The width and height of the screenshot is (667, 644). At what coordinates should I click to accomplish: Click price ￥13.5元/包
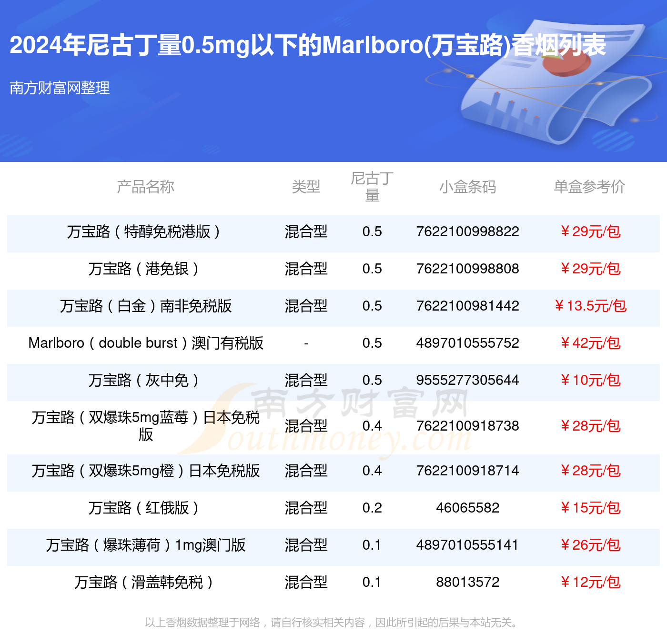tap(590, 306)
